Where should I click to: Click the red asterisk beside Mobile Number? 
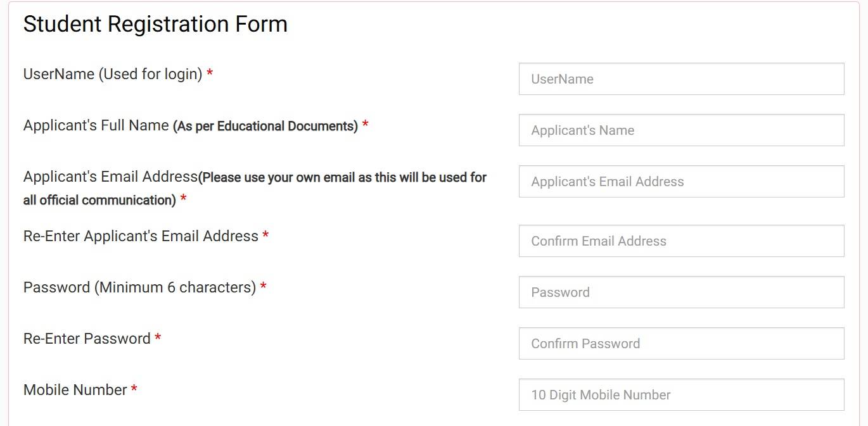[134, 391]
